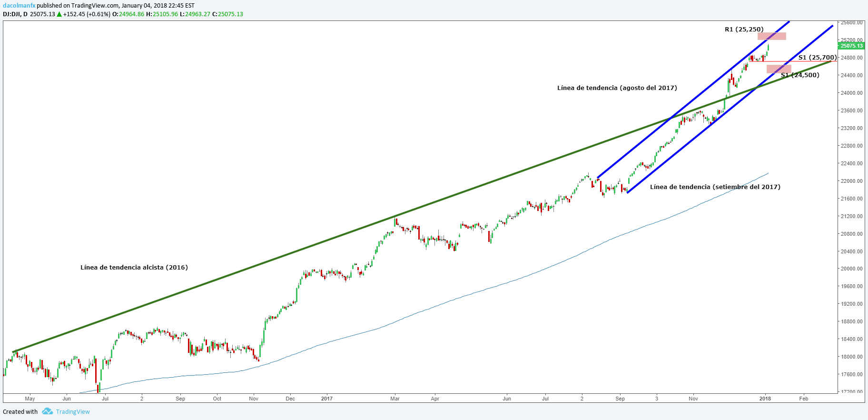Click the 22000.00 price axis label
The width and height of the screenshot is (868, 420).
(x=852, y=181)
